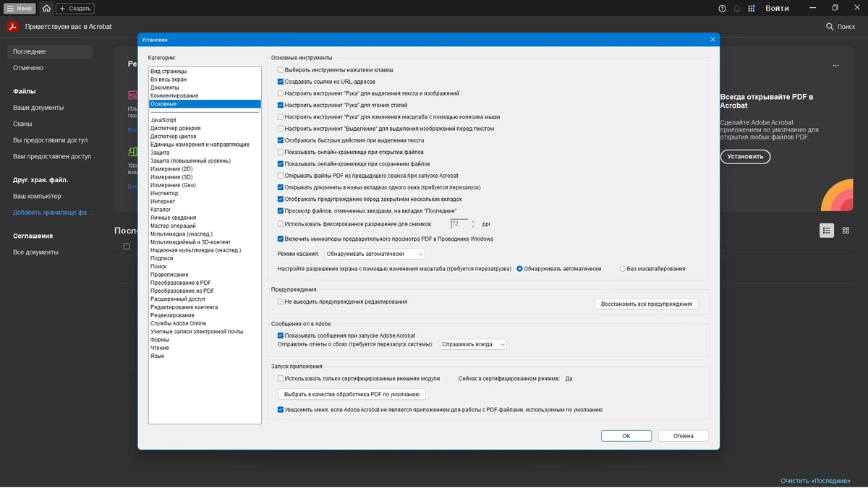Open the three-dots more options icon

point(836,65)
